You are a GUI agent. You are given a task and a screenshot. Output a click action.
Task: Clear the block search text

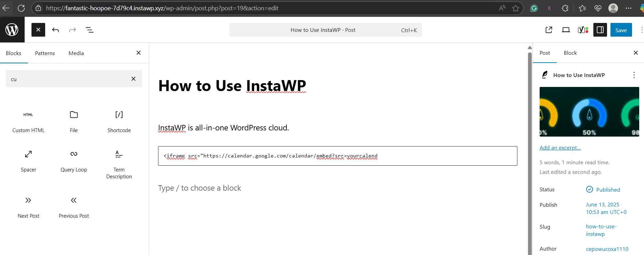(x=133, y=79)
